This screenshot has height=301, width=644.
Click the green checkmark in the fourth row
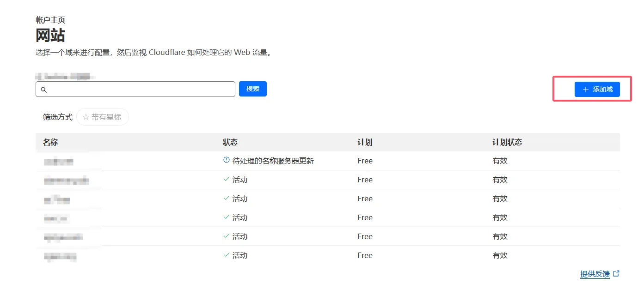226,217
